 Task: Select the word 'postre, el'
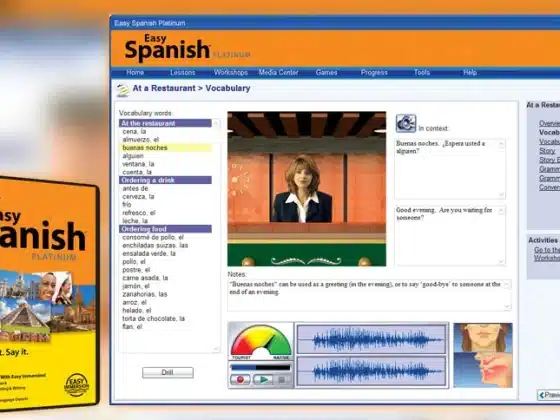136,270
